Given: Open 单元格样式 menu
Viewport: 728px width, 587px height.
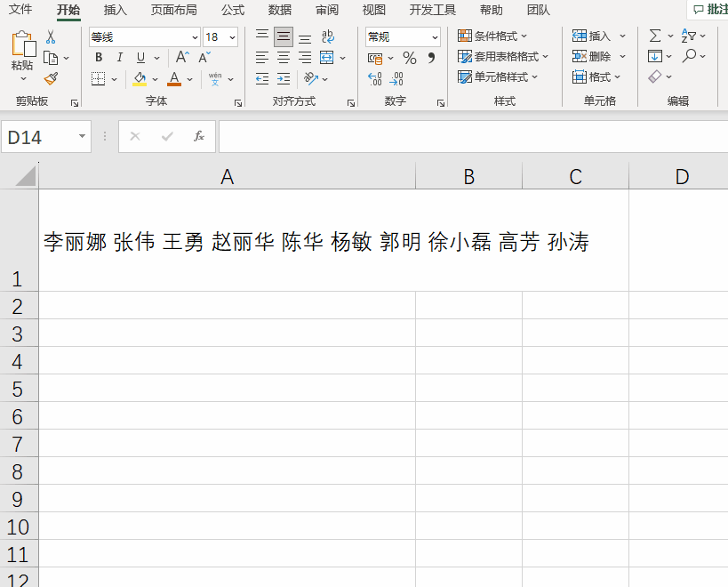Looking at the screenshot, I should click(498, 76).
